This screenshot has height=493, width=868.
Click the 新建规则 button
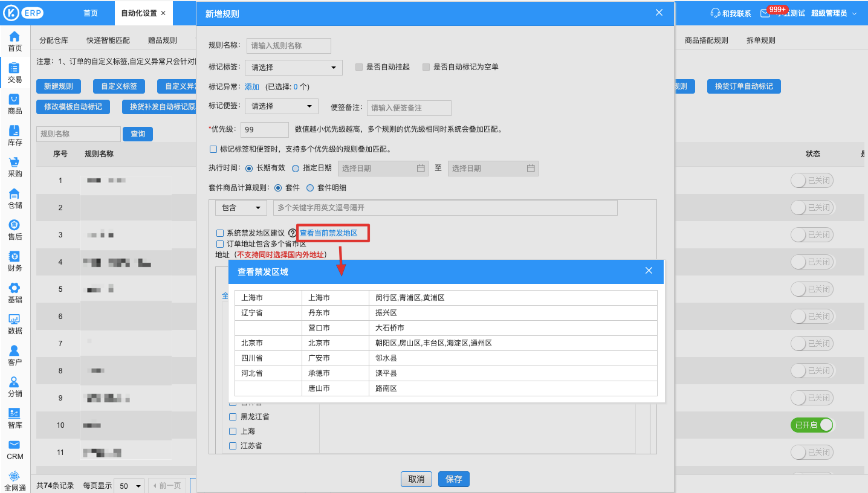click(59, 86)
